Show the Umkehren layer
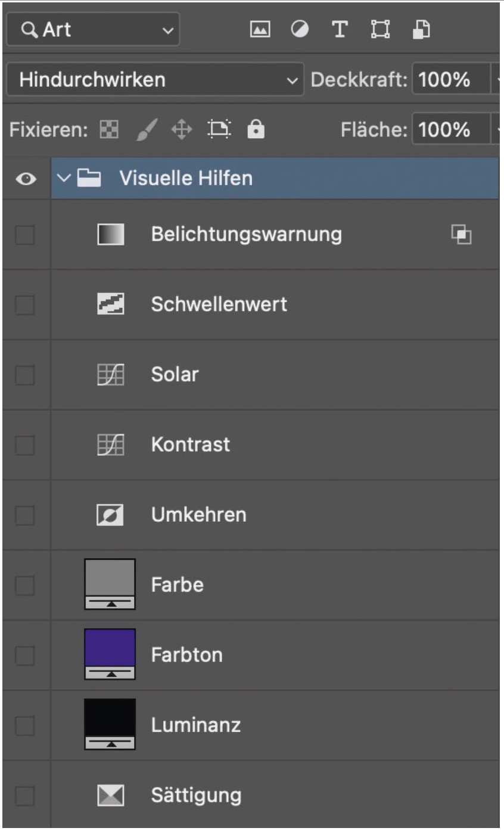The image size is (504, 831). 25,515
